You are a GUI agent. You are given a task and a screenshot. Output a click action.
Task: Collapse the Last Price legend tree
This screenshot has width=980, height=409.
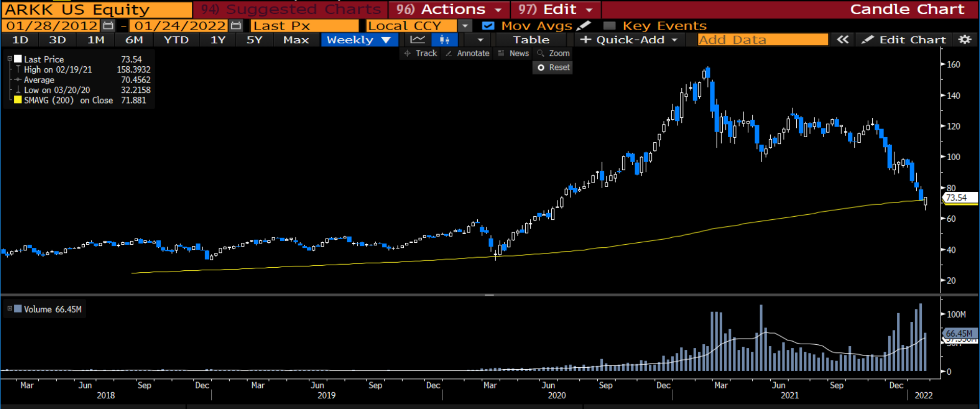tap(10, 59)
